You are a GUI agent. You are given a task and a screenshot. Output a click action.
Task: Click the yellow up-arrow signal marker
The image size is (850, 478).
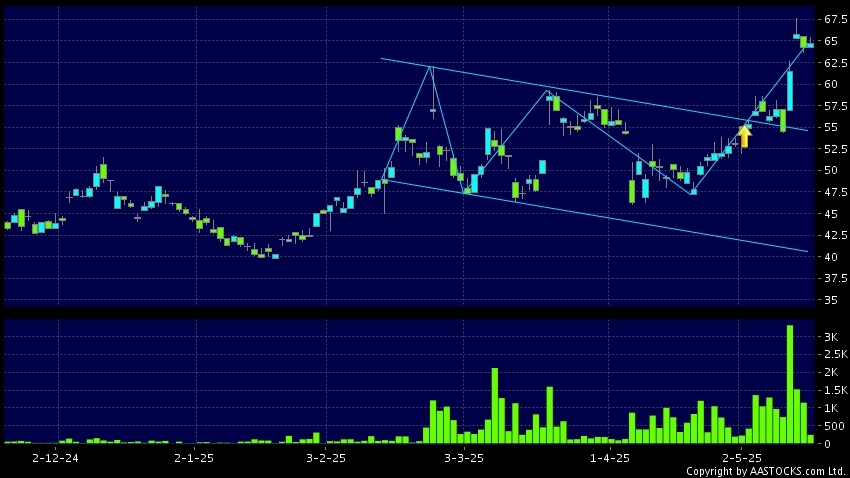pos(745,137)
